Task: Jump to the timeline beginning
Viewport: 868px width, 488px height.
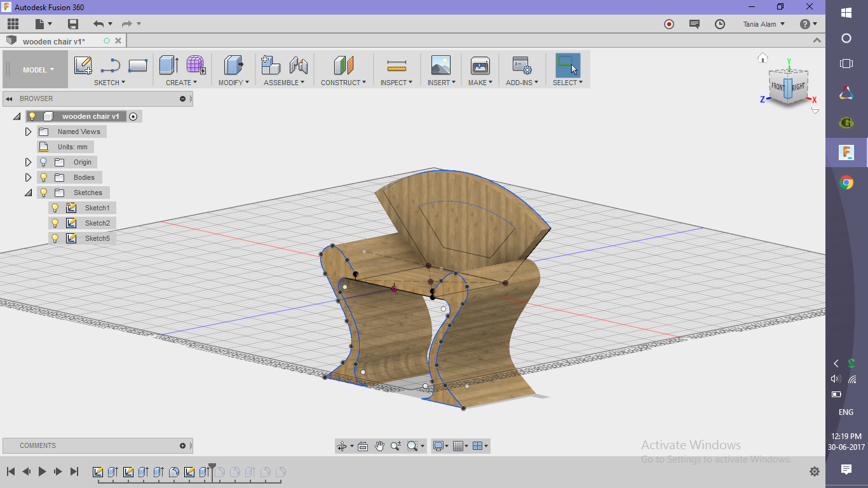Action: click(11, 471)
